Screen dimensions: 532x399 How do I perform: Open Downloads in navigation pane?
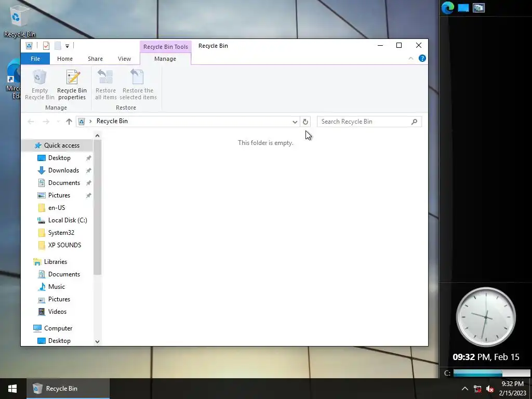pos(63,170)
